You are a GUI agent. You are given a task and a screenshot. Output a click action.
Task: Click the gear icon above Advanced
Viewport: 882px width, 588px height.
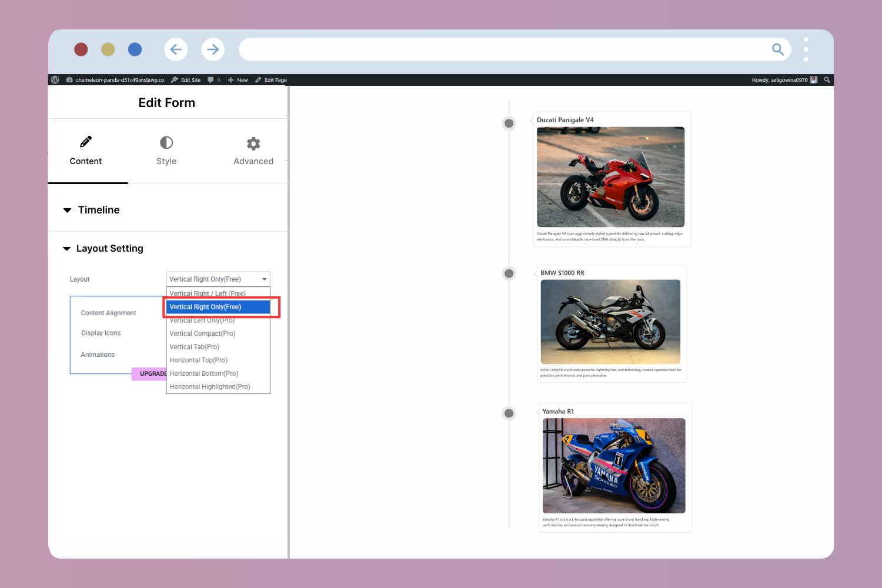(253, 143)
